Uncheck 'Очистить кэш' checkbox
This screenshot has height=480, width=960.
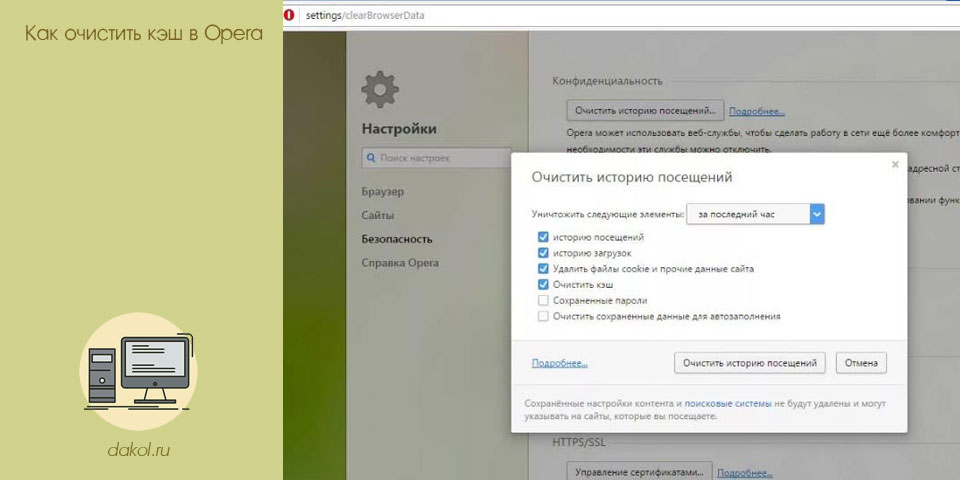point(542,285)
